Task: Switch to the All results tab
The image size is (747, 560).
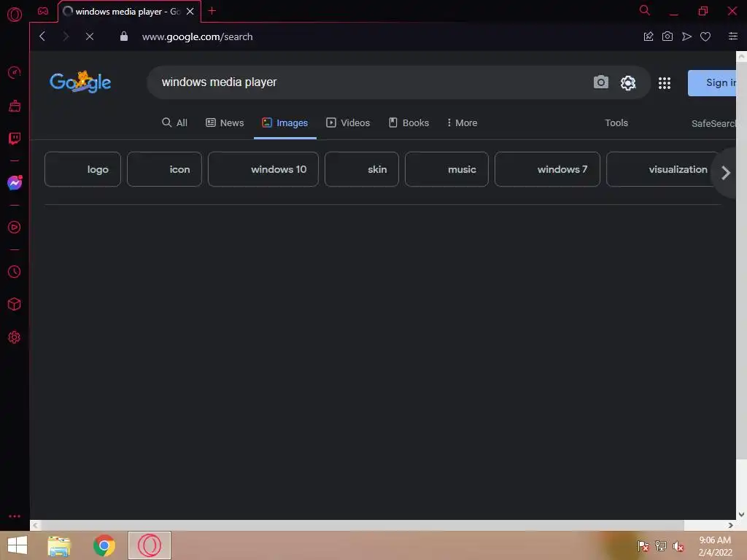Action: [175, 122]
